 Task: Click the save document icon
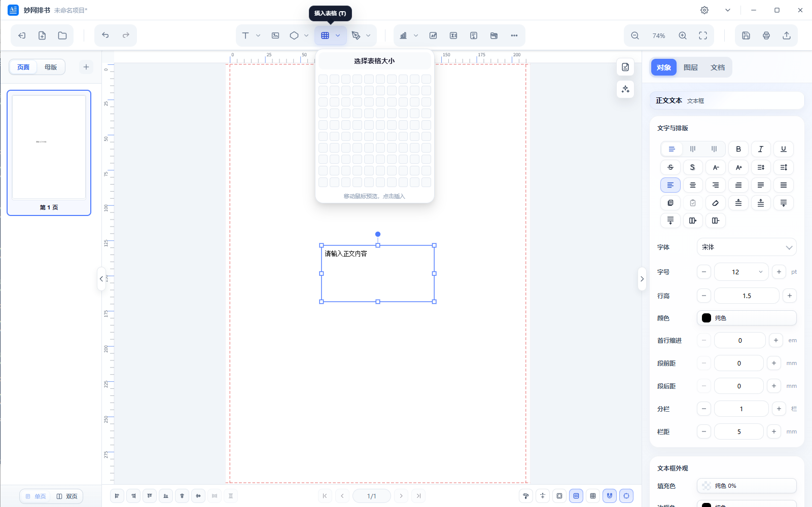tap(746, 35)
